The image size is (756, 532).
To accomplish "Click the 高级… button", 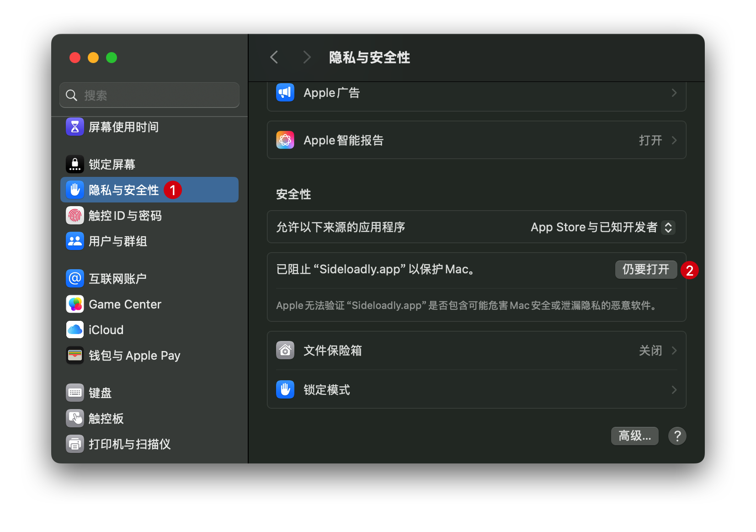I will click(x=635, y=436).
